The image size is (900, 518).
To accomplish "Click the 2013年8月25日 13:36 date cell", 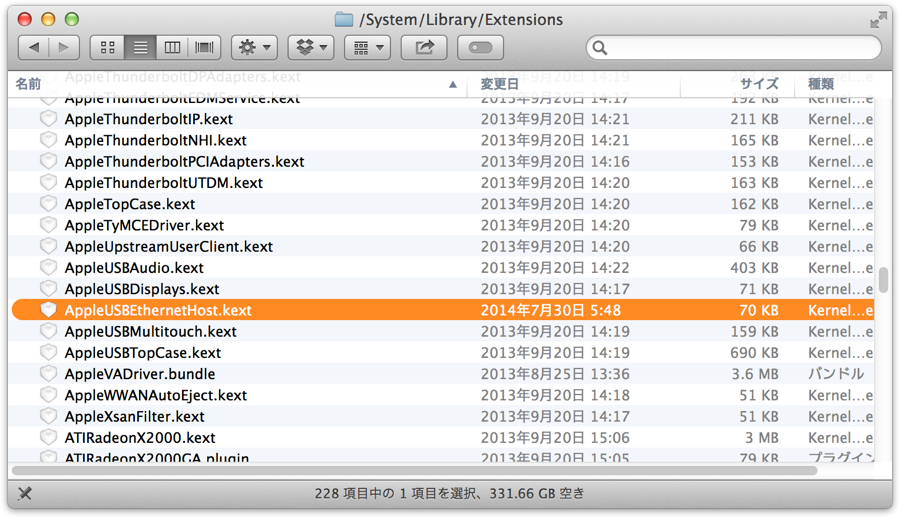I will point(555,374).
